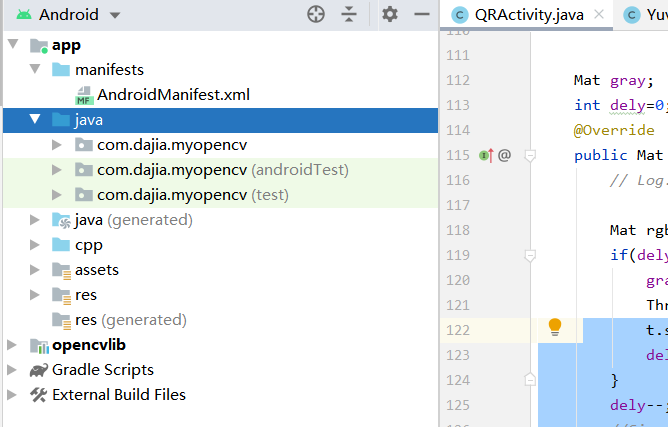Select the cpp folder label
668x427 pixels.
89,245
